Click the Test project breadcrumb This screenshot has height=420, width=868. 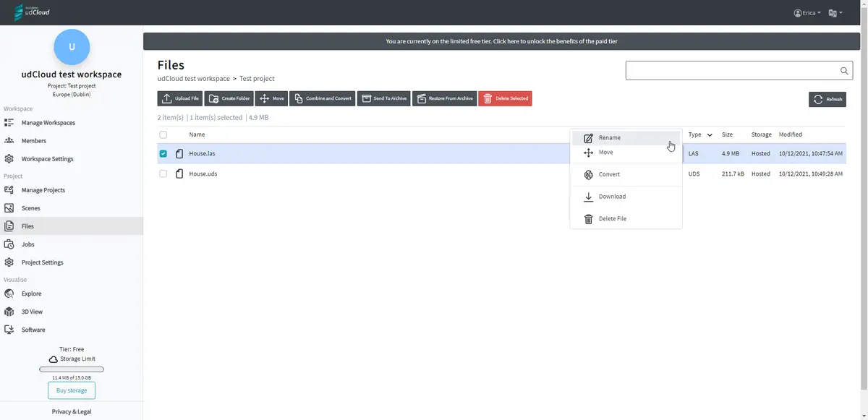tap(257, 78)
